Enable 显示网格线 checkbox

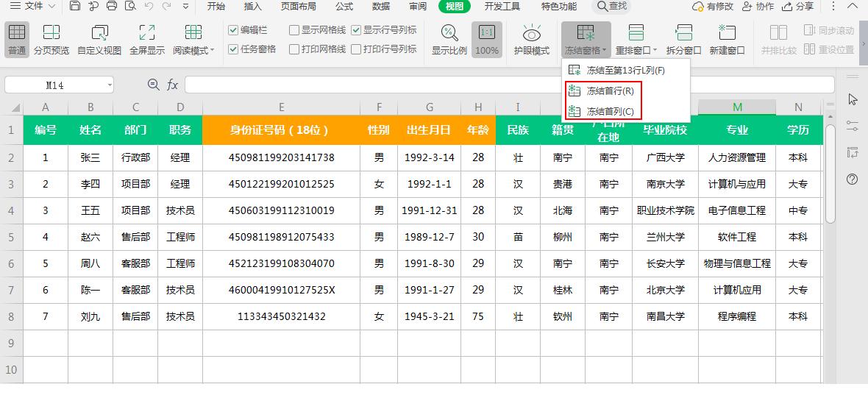tap(294, 30)
